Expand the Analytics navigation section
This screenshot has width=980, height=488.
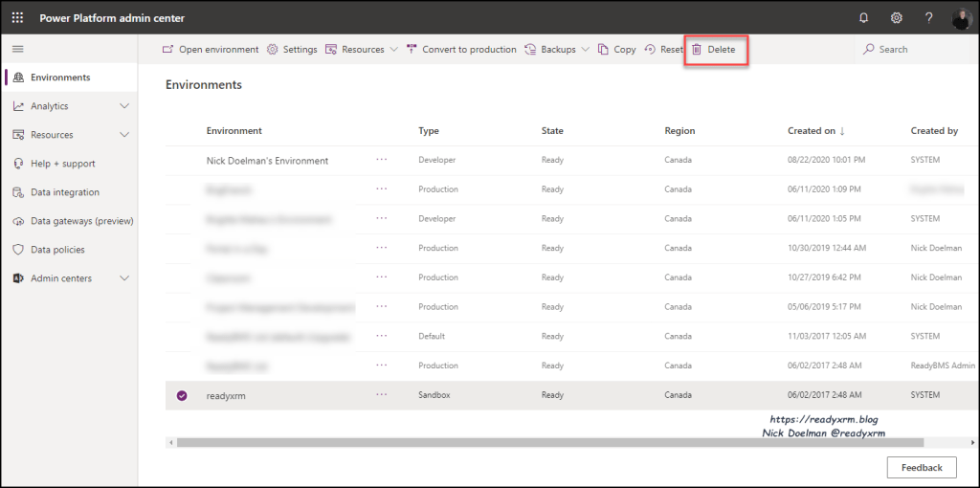pyautogui.click(x=123, y=106)
